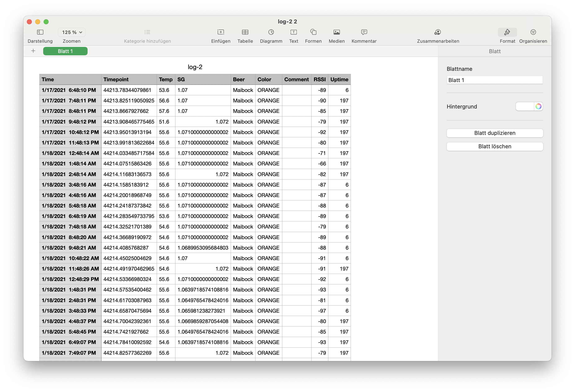Insert a chart via Diagramm icon
The width and height of the screenshot is (575, 392).
coord(271,32)
